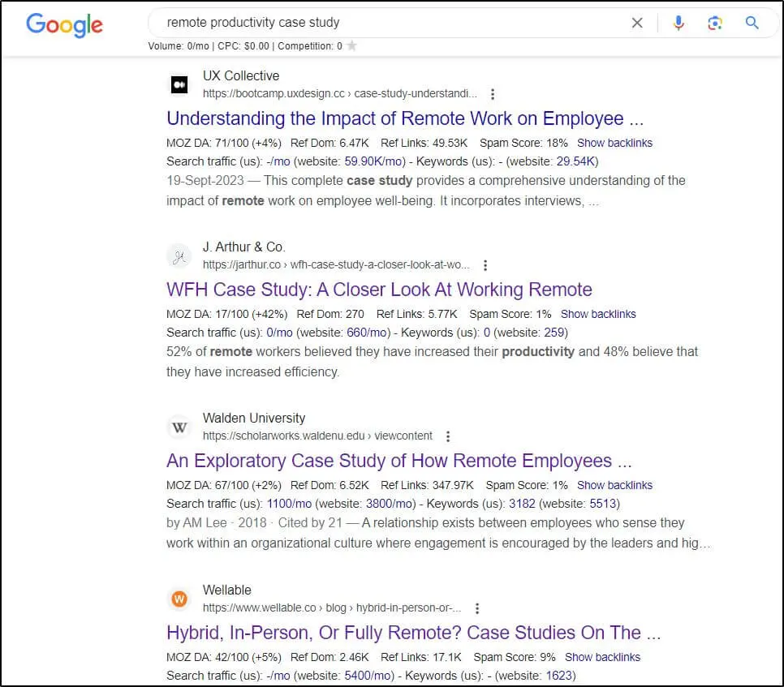784x687 pixels.
Task: Click the Wellable favicon
Action: point(179,599)
